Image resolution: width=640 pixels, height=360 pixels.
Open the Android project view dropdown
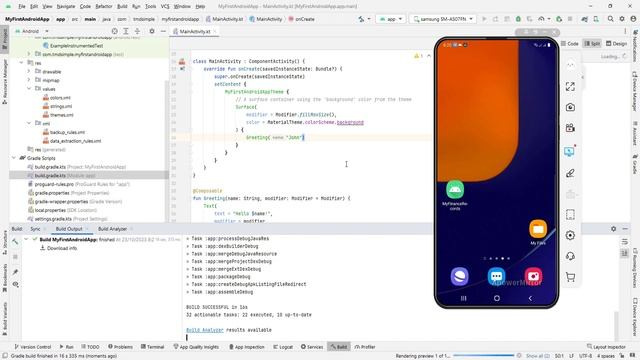[32, 31]
